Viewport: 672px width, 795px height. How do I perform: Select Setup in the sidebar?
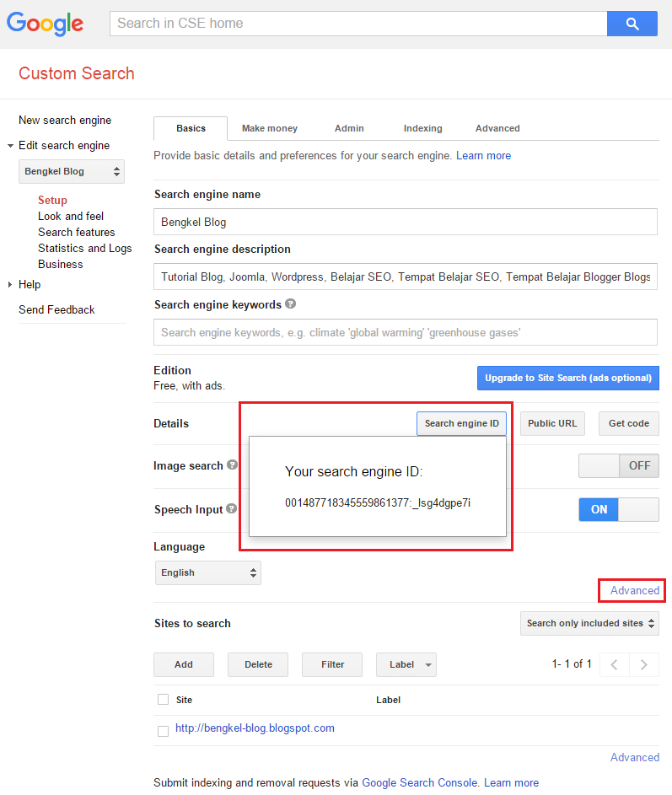52,200
